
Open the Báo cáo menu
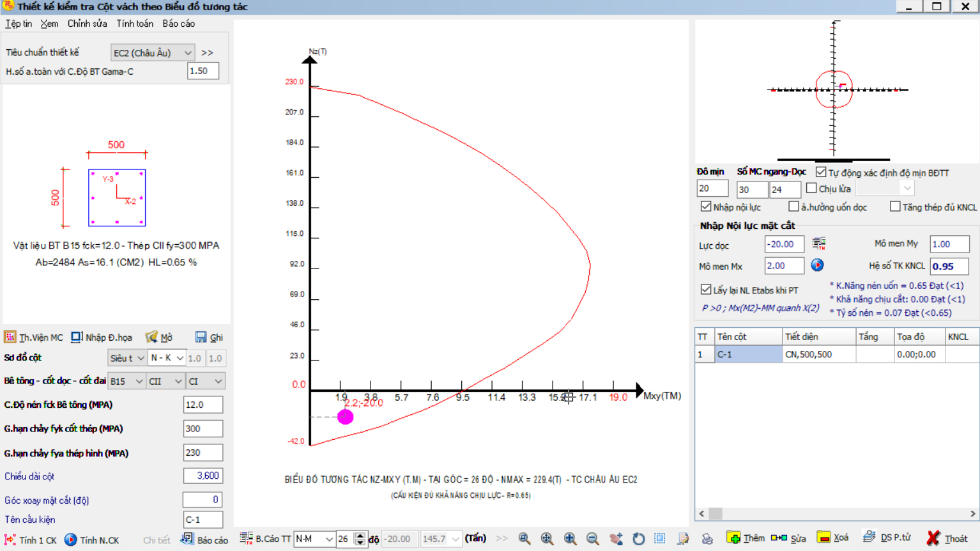[x=179, y=24]
